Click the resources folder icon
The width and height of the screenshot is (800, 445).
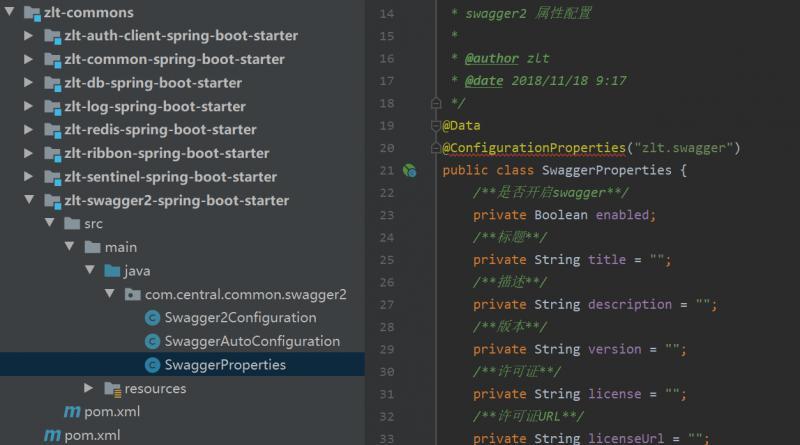coord(112,388)
